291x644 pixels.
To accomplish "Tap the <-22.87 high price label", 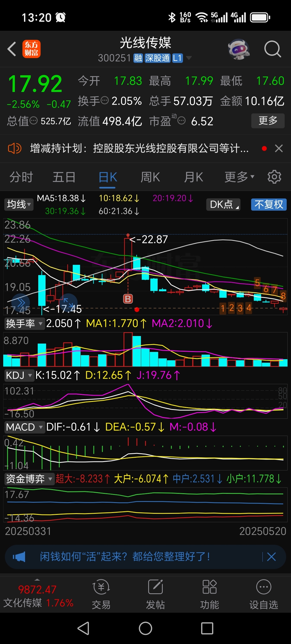I will [148, 239].
